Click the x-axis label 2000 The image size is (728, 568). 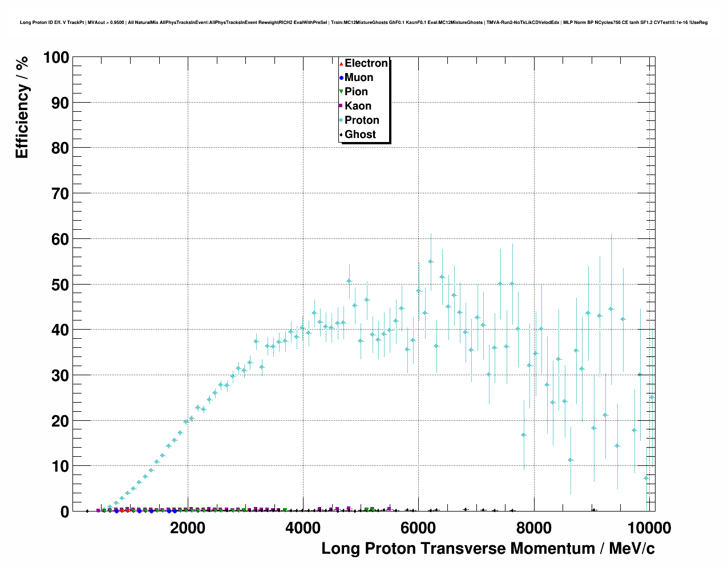(x=188, y=528)
